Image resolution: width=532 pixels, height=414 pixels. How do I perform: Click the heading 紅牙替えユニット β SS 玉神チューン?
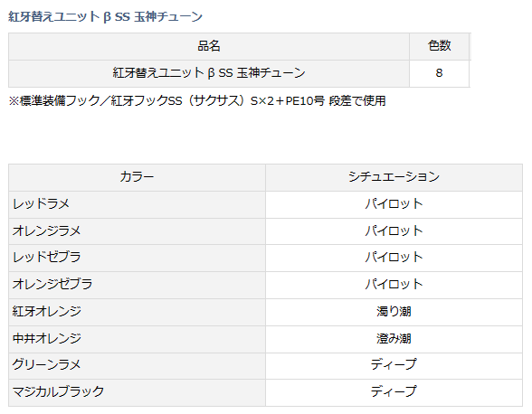[x=105, y=16]
